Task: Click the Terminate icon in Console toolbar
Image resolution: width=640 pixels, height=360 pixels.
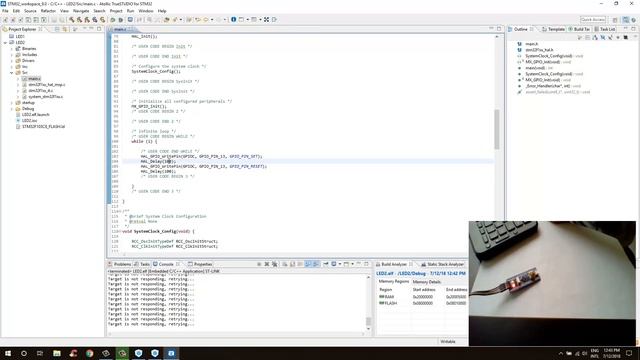Action: coord(259,264)
